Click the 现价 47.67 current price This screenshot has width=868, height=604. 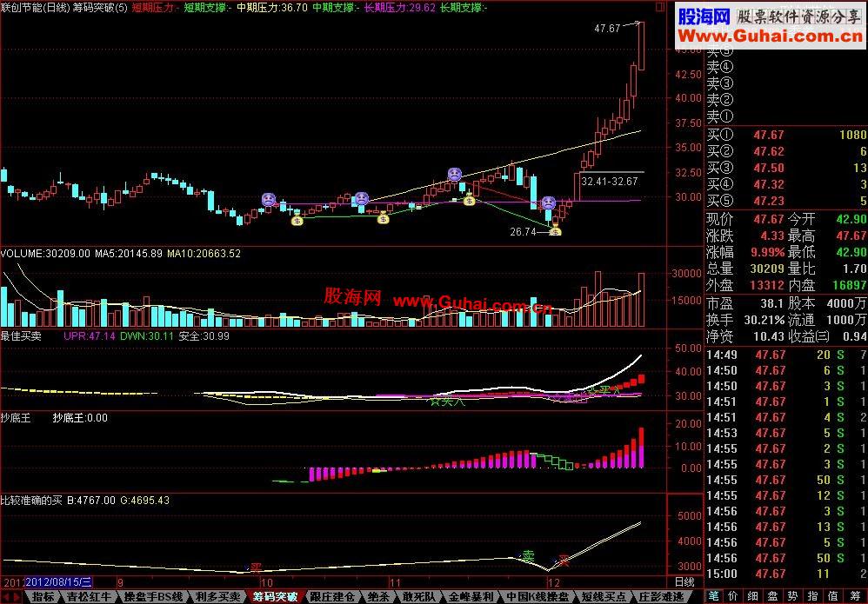[769, 219]
